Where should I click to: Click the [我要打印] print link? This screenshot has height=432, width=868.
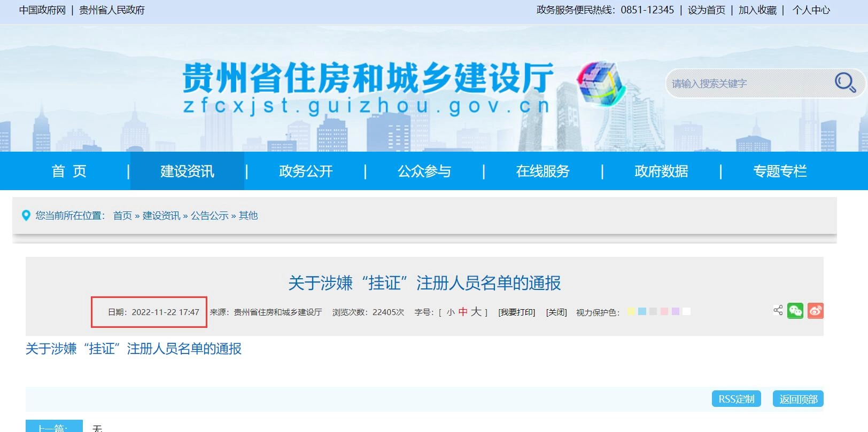pyautogui.click(x=516, y=312)
